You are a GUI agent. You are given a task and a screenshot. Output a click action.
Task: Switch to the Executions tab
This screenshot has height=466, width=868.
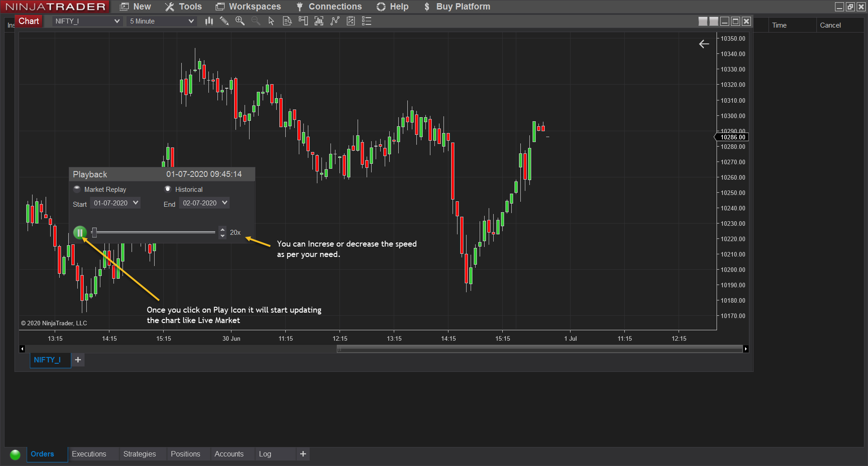(89, 454)
